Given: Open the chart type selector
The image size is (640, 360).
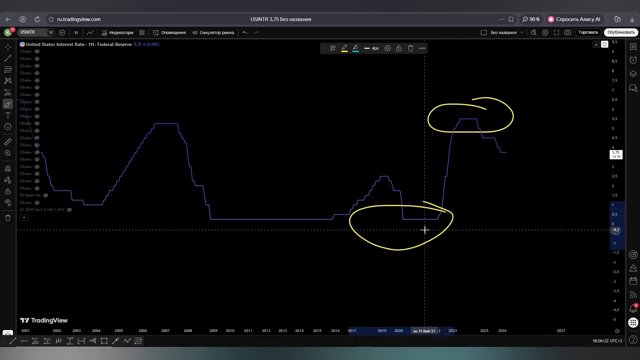Looking at the screenshot, I should pos(90,32).
